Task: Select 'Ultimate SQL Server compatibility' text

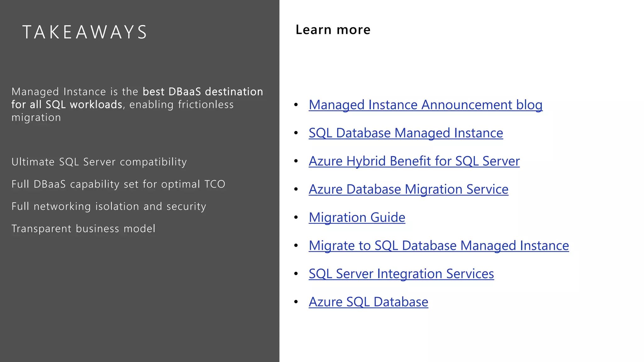Action: click(99, 162)
